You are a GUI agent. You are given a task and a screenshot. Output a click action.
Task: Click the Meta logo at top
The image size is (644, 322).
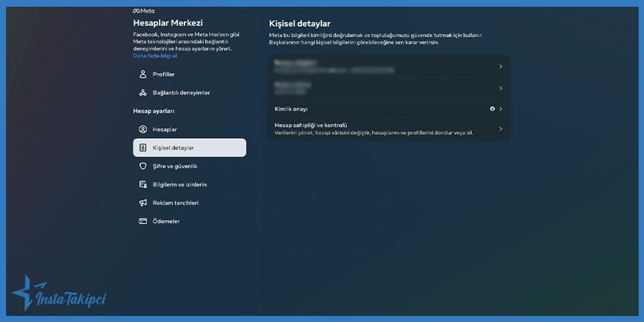(144, 11)
